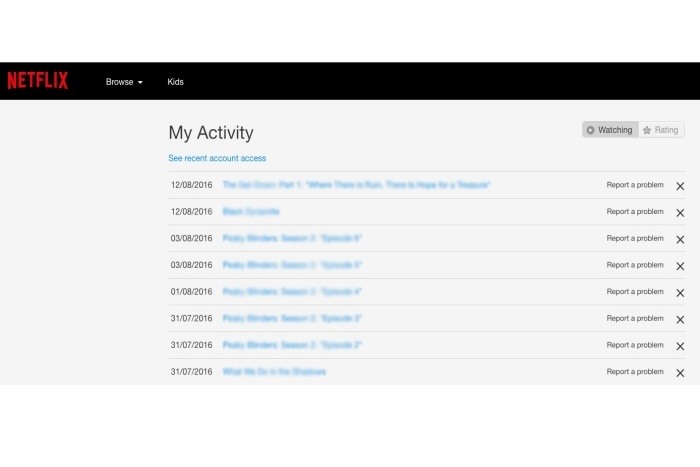
Task: Report a problem for last 31/07/2016 title
Action: tap(635, 371)
